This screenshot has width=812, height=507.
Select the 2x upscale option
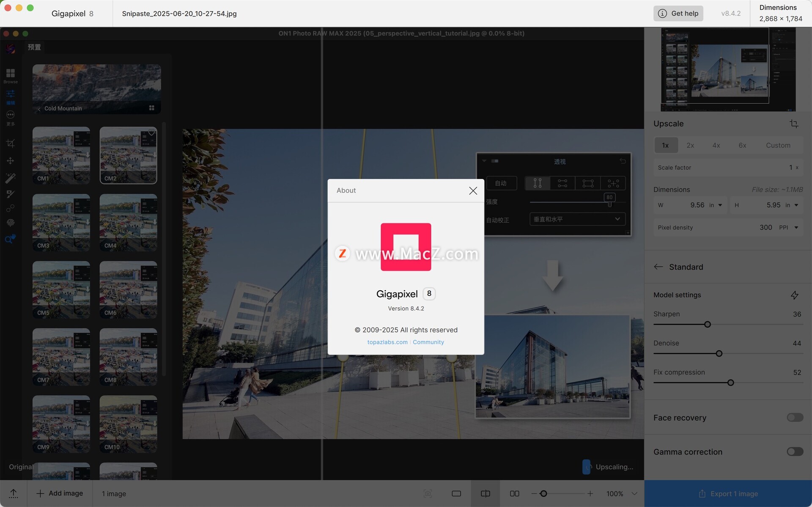coord(690,145)
